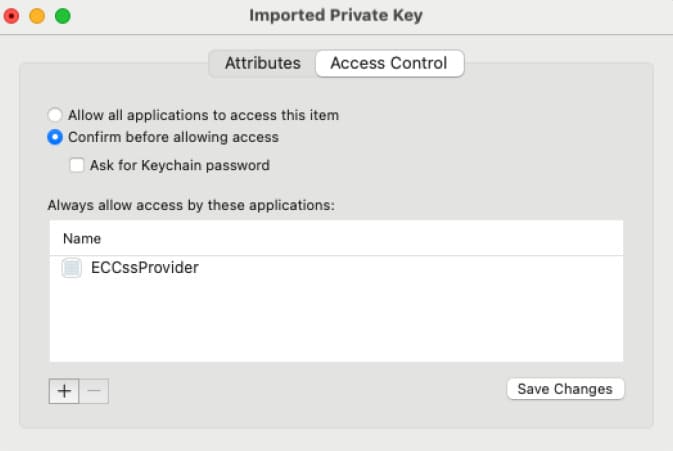
Task: Zoom window with the green button
Action: pos(62,16)
